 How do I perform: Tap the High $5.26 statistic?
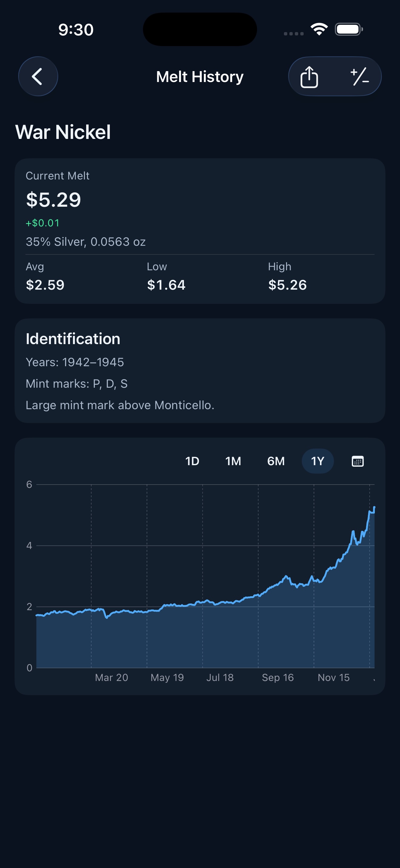pyautogui.click(x=287, y=285)
